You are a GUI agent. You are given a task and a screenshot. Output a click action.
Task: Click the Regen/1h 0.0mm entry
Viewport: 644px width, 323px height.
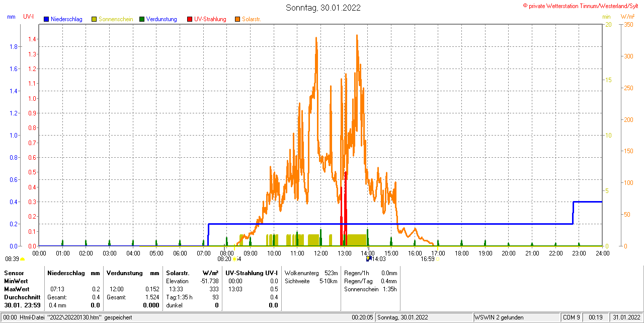pyautogui.click(x=370, y=273)
